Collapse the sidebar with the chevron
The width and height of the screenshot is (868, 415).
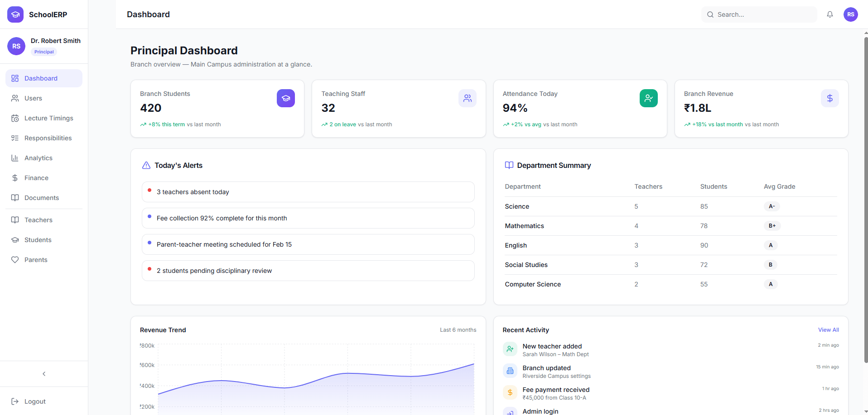(44, 374)
